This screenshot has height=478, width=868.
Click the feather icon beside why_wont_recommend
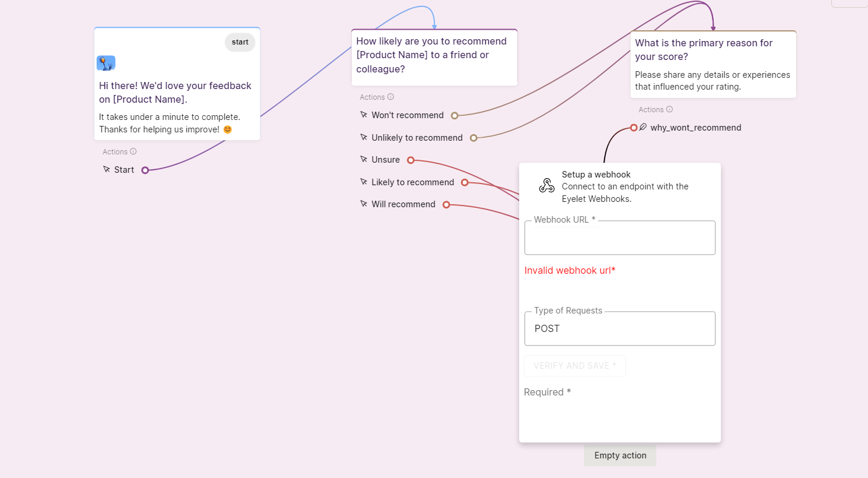[x=643, y=127]
